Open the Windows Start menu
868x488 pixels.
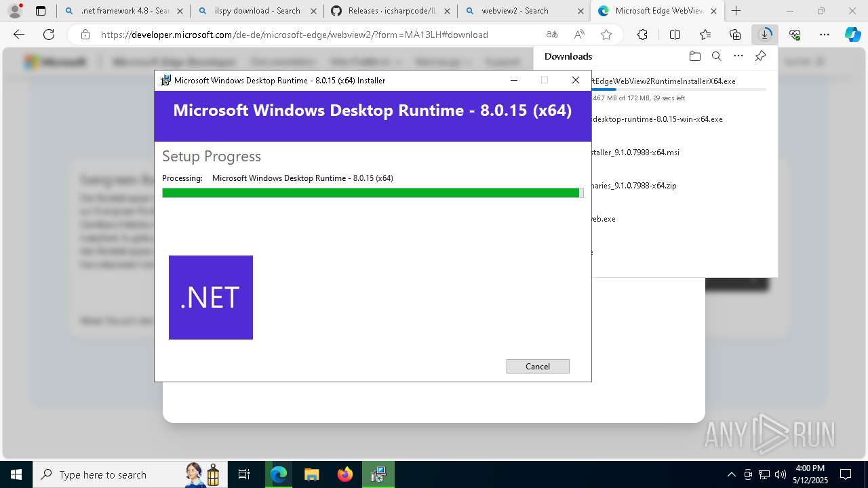pos(16,474)
